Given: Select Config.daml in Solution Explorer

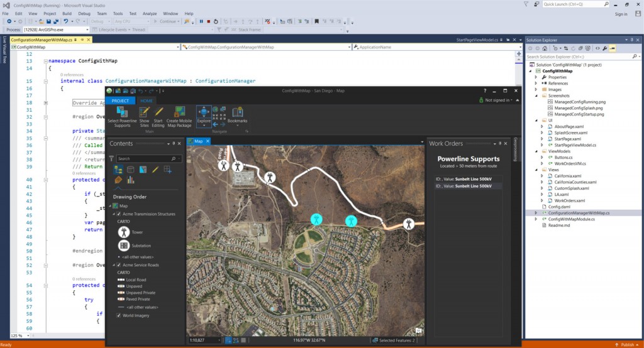Looking at the screenshot, I should (x=559, y=207).
